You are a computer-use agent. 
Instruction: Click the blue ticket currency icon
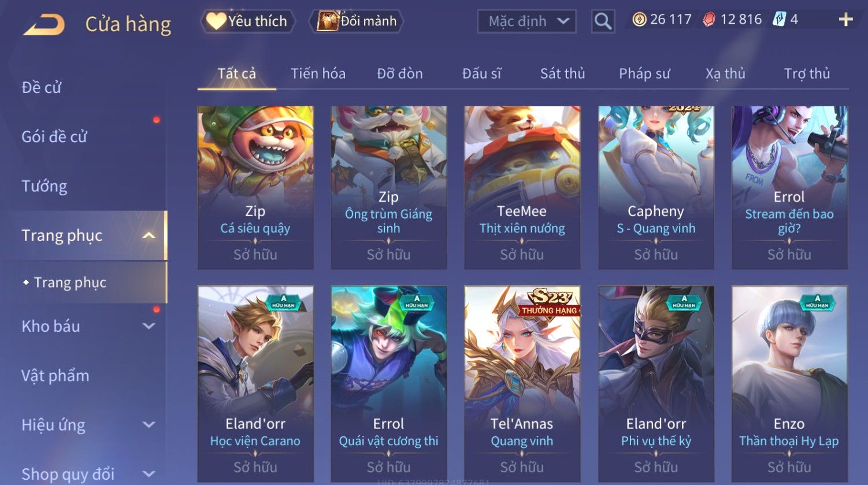[x=779, y=20]
